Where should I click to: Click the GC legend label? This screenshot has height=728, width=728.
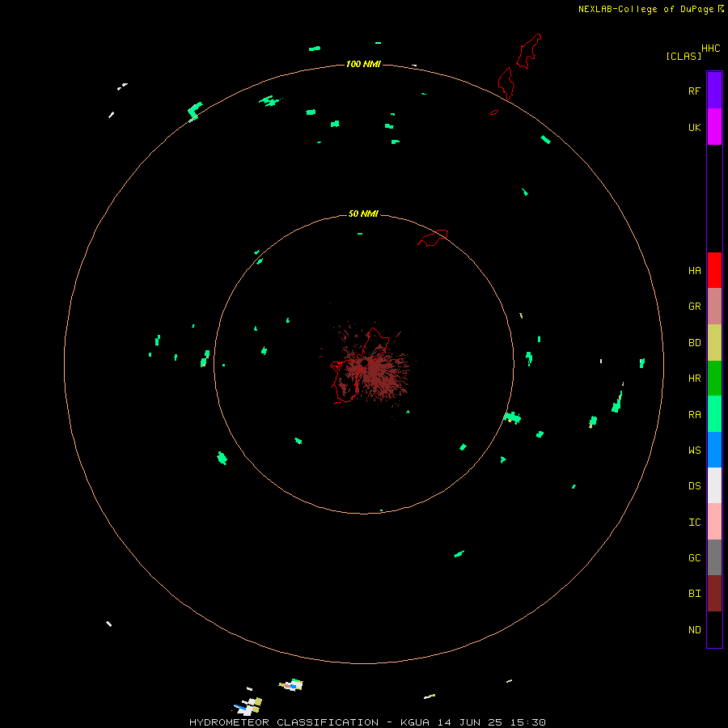tap(694, 558)
